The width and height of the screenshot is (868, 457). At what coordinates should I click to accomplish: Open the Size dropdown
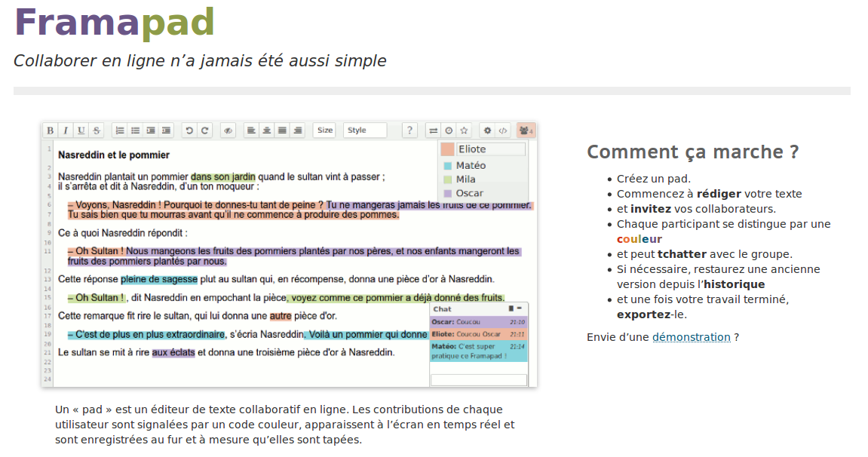click(325, 130)
